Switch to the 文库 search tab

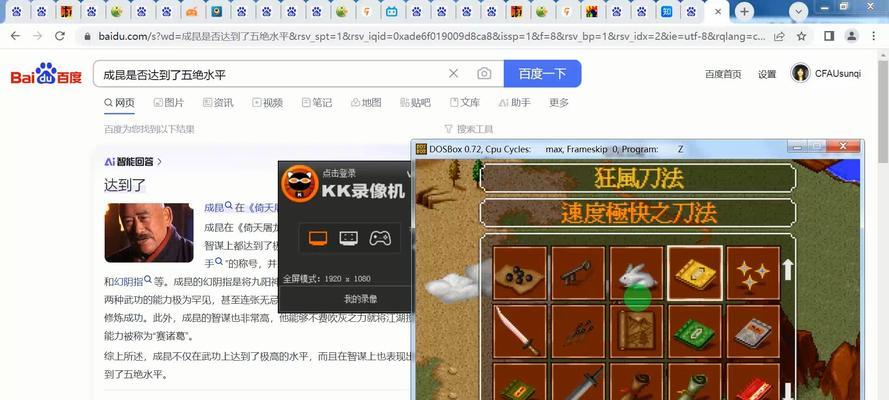click(465, 103)
